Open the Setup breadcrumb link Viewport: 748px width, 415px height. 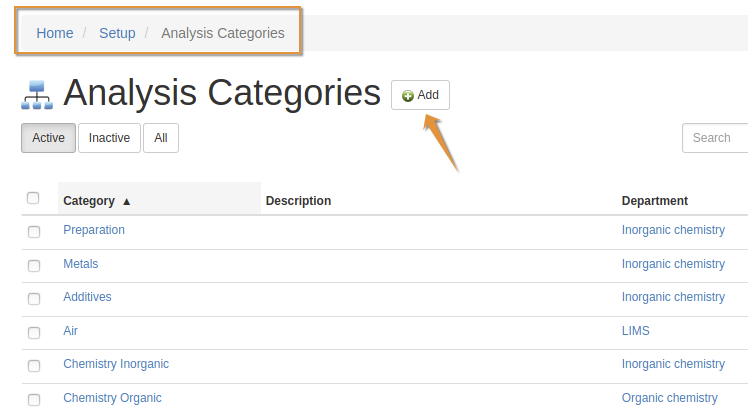point(117,33)
